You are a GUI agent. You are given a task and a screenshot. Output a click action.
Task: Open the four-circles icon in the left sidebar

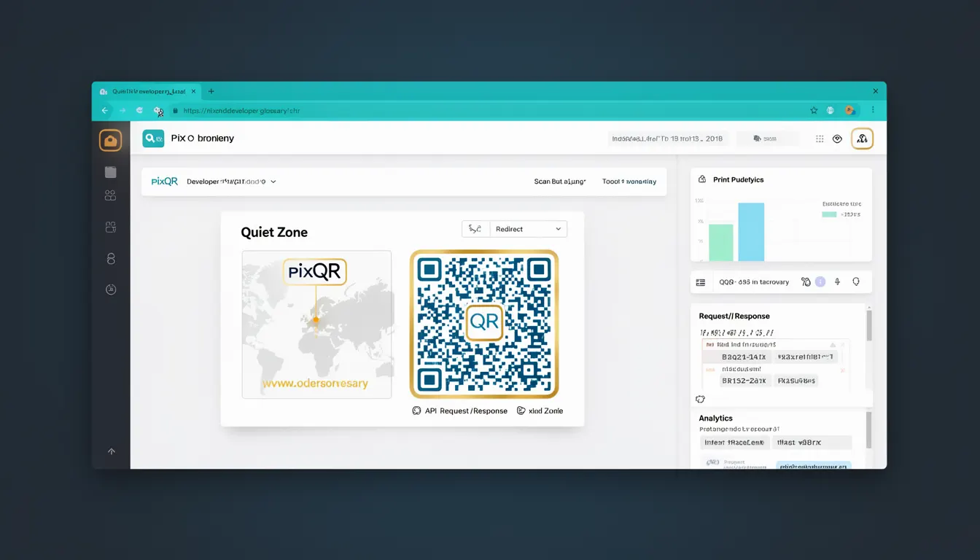(x=111, y=195)
